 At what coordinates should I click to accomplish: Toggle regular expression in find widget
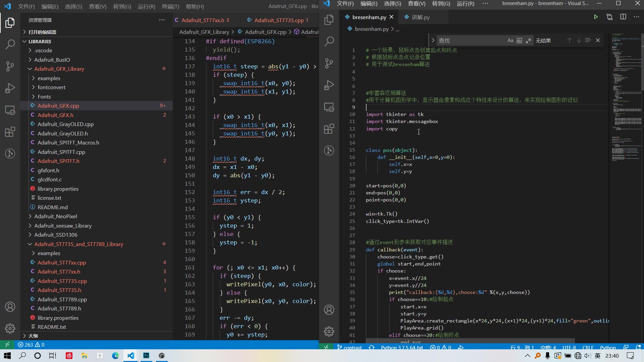(529, 41)
